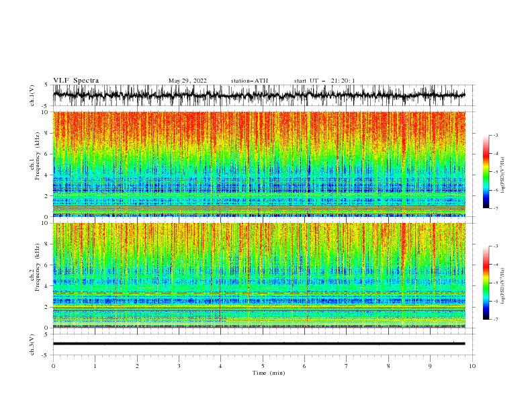
Task: Click the 'ch.1(V)' waveform axis label
Action: [x=32, y=95]
